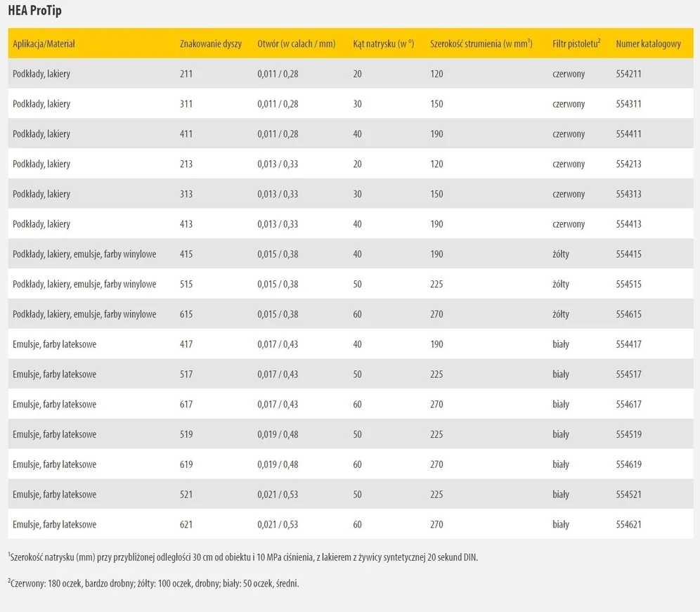The width and height of the screenshot is (700, 612).
Task: Select the Aplikacja/Materiał column header
Action: pos(44,44)
